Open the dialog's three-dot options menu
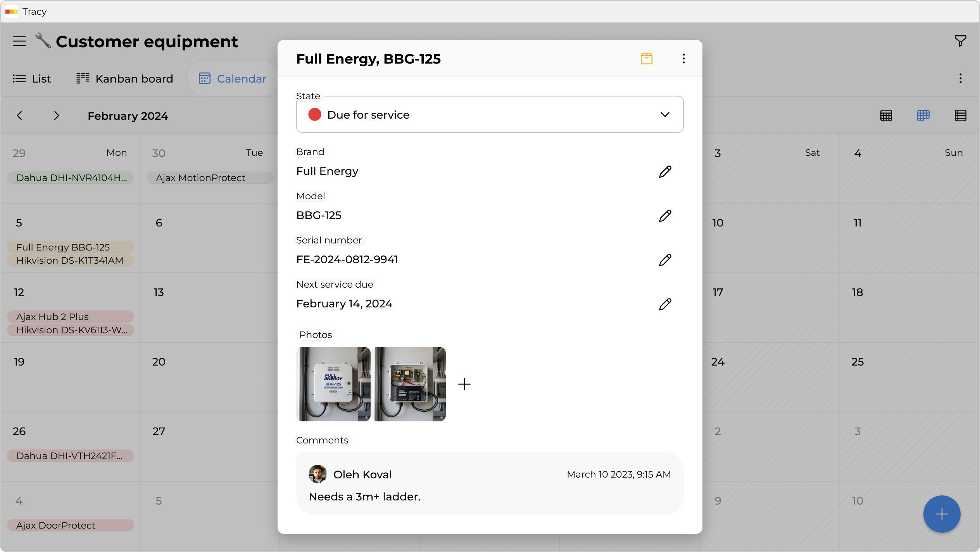The height and width of the screenshot is (552, 980). pos(683,59)
